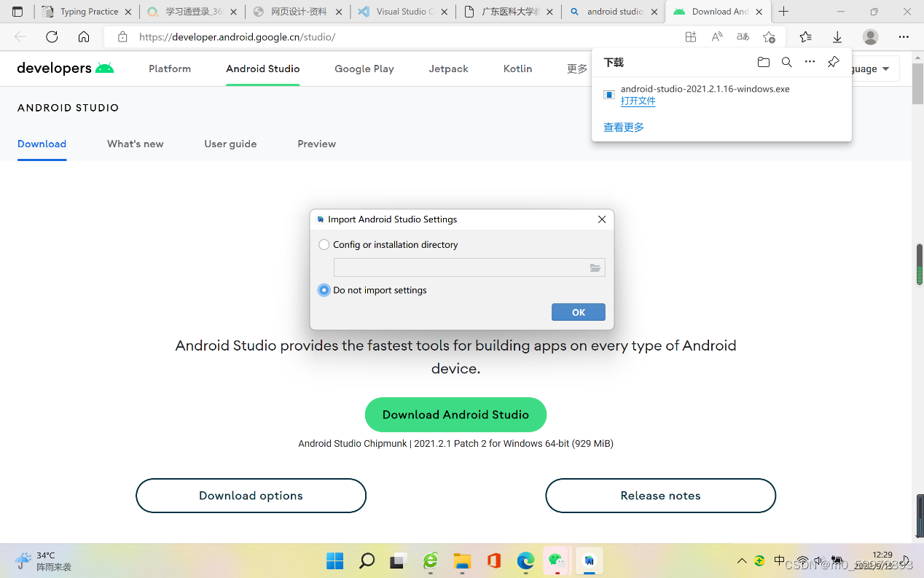Image resolution: width=924 pixels, height=578 pixels.
Task: Switch to Typing Practice tab
Action: click(x=87, y=12)
